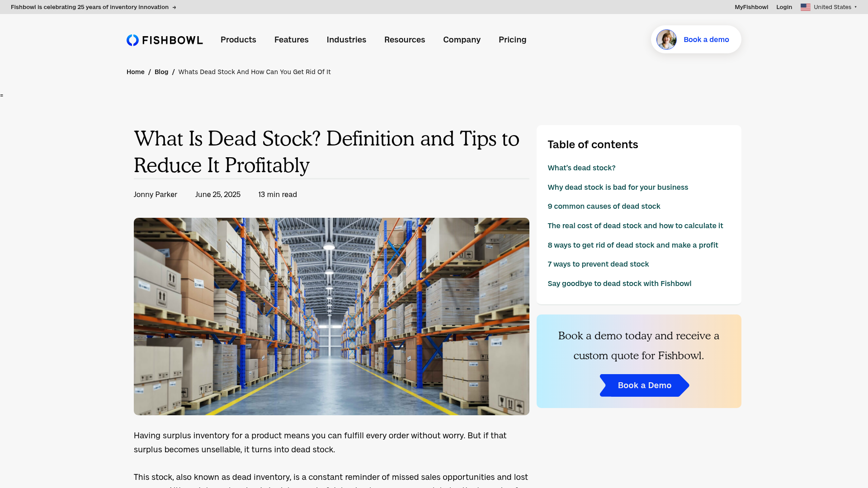868x488 pixels.
Task: Click the blue Book a Demo button
Action: click(644, 385)
